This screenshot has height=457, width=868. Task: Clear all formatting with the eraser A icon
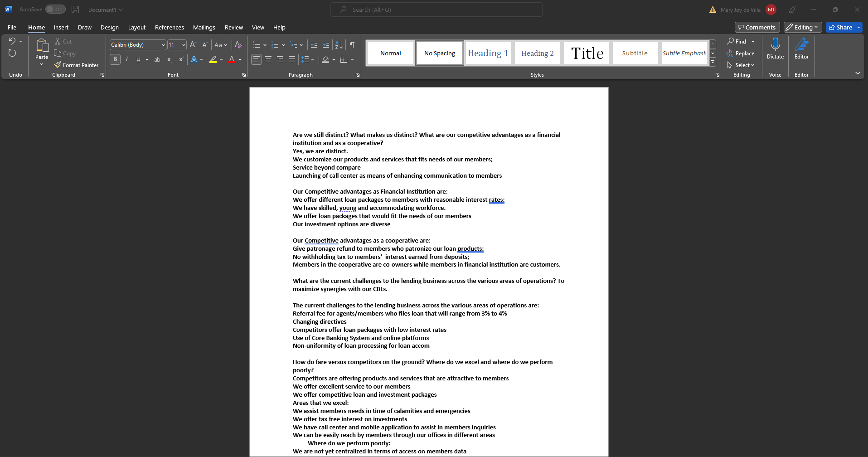coord(238,44)
